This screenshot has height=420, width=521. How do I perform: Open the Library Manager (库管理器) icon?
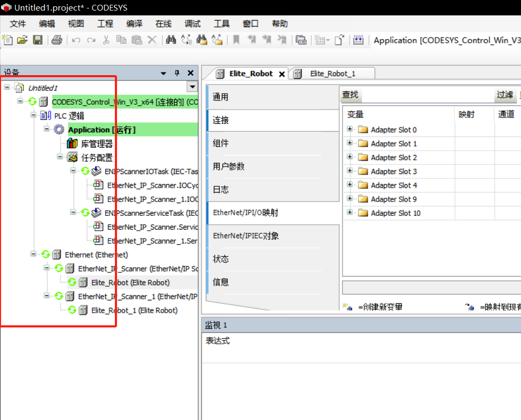(72, 144)
